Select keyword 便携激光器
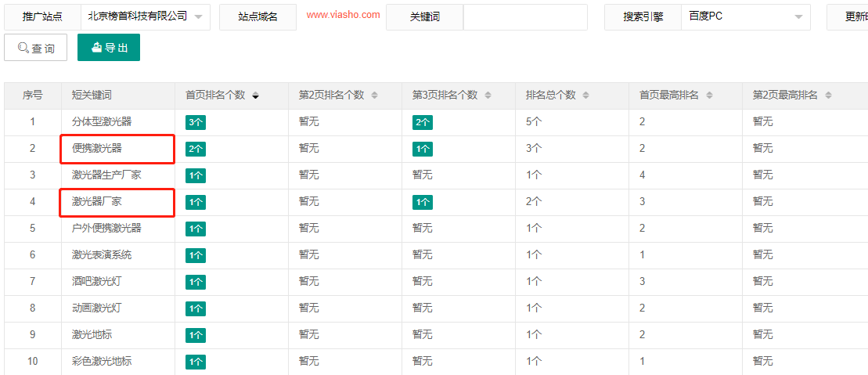 (x=97, y=148)
